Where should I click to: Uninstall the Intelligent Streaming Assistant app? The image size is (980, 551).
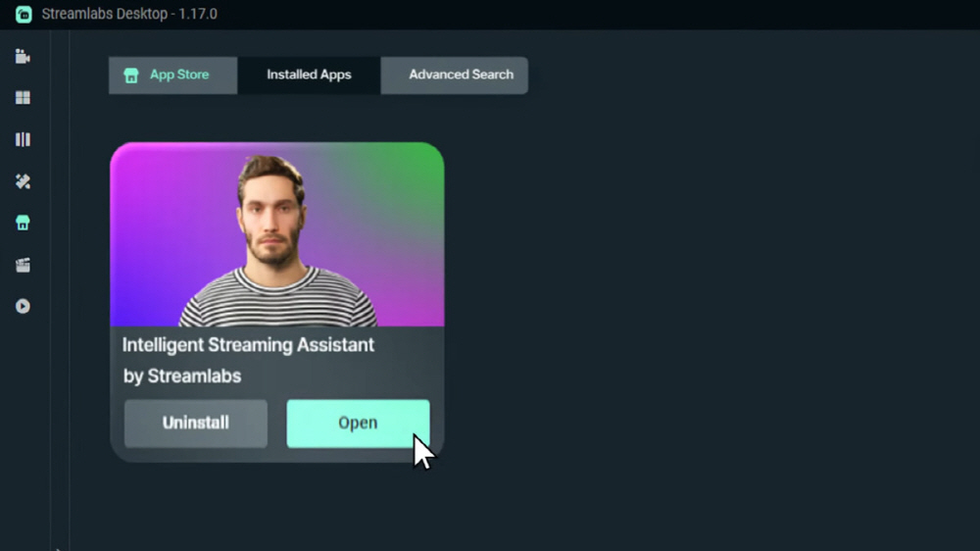pos(196,424)
